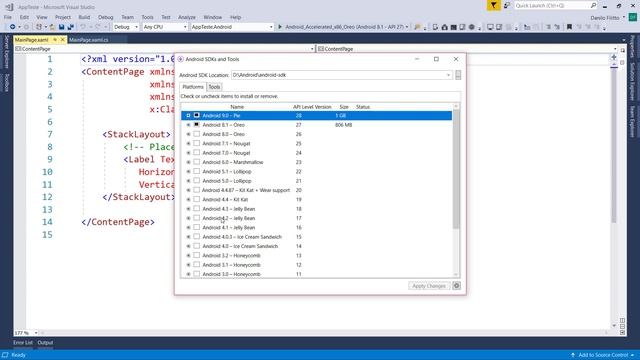Click the browse button next to SDK location
This screenshot has height=360, width=640.
[458, 75]
